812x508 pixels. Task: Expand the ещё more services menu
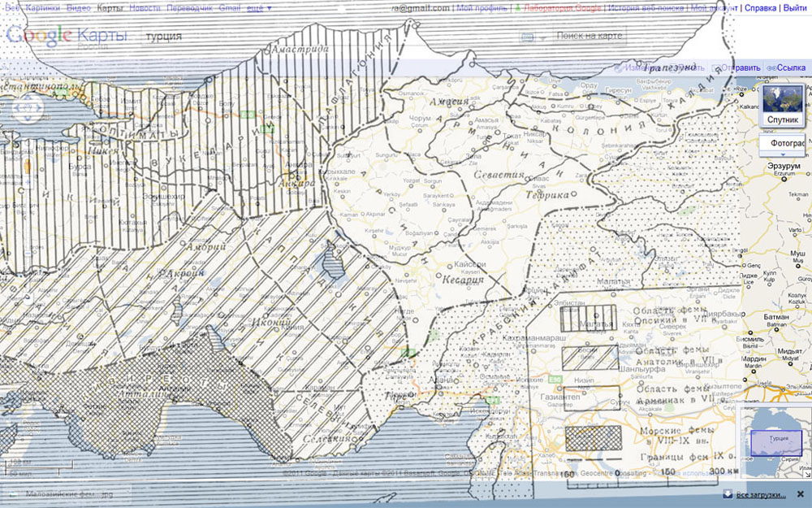(259, 8)
